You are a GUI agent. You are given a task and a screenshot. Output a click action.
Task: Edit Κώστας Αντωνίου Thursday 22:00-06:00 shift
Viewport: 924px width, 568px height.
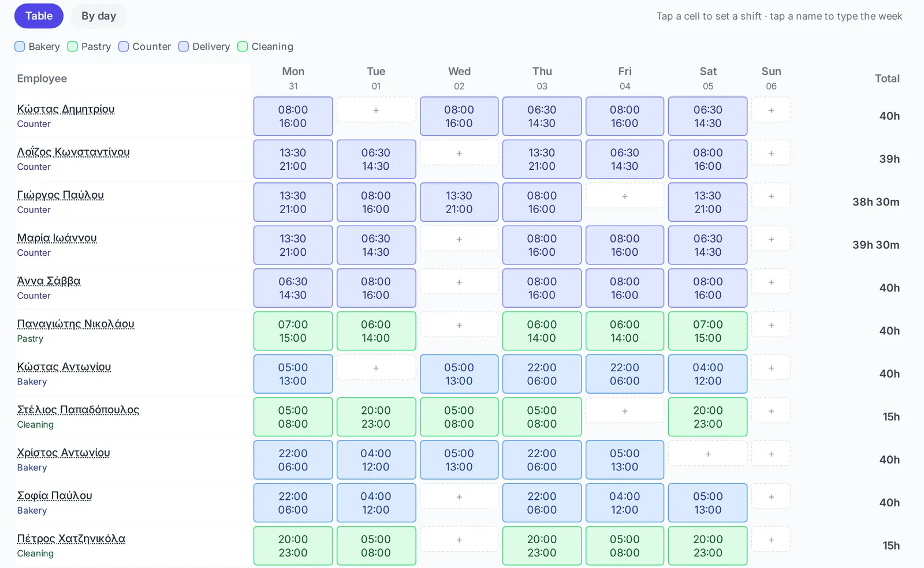(x=542, y=374)
